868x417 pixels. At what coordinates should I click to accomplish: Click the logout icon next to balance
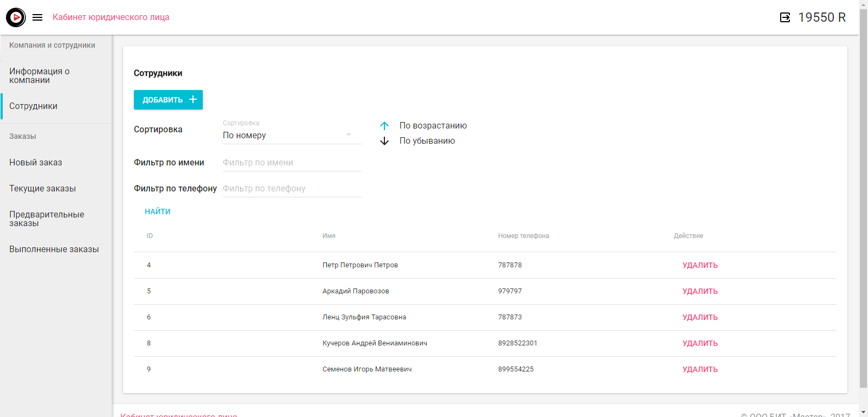[x=785, y=17]
